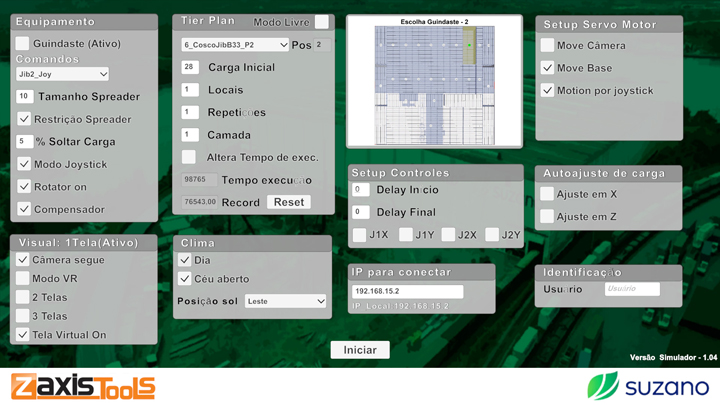The height and width of the screenshot is (405, 720).
Task: Select the Carga Inicial value field
Action: (190, 67)
